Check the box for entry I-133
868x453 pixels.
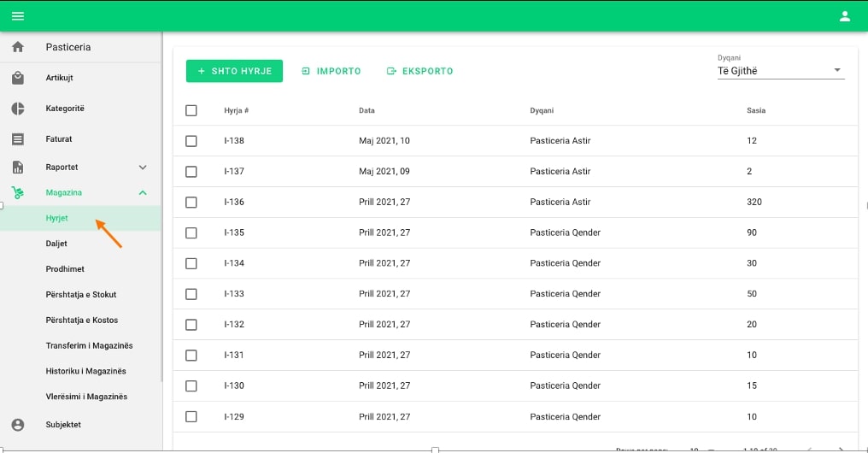click(191, 294)
